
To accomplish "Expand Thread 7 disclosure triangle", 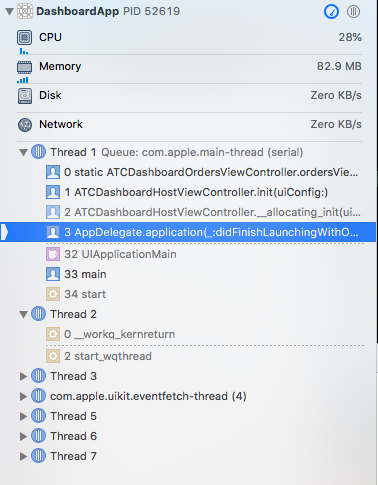I will (x=23, y=456).
